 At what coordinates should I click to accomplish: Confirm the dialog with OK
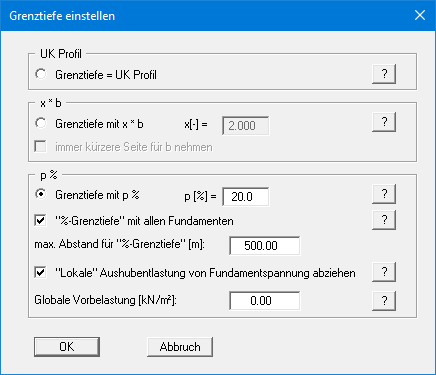pyautogui.click(x=67, y=347)
